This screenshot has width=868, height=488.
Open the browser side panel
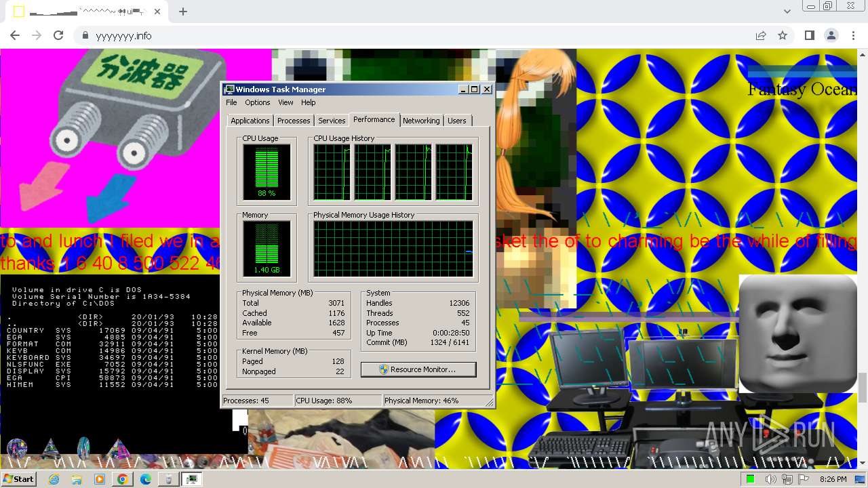click(x=810, y=36)
